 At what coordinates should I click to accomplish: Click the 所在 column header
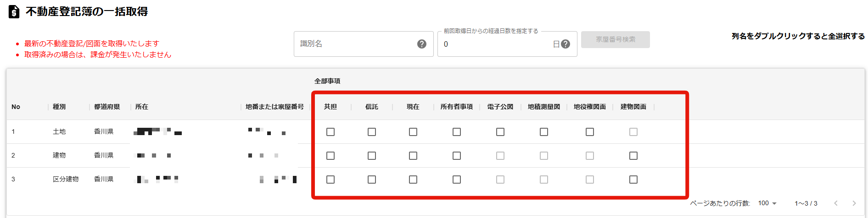tap(142, 107)
